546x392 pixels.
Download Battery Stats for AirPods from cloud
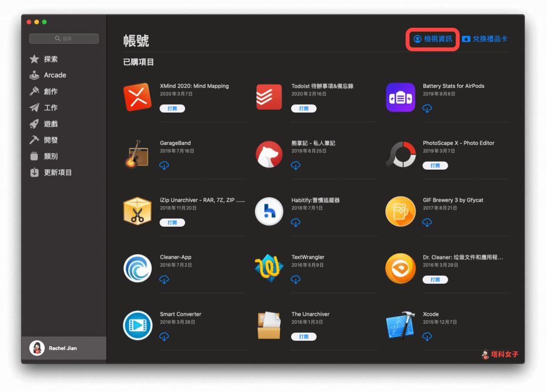[427, 108]
